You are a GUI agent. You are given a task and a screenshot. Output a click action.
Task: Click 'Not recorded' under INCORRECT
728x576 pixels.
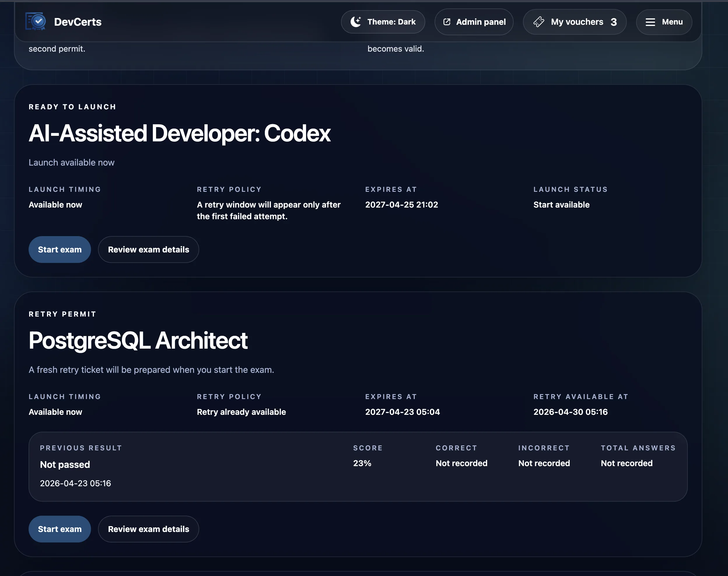pyautogui.click(x=544, y=463)
